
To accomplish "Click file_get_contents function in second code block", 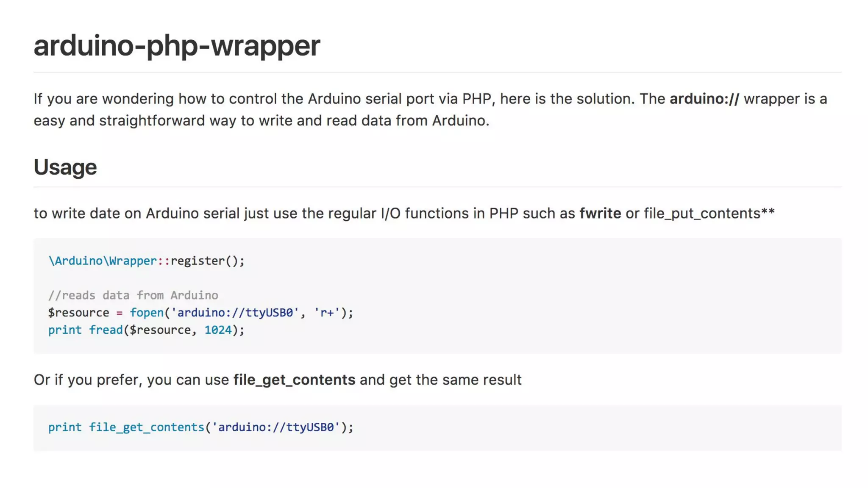I will (x=146, y=427).
